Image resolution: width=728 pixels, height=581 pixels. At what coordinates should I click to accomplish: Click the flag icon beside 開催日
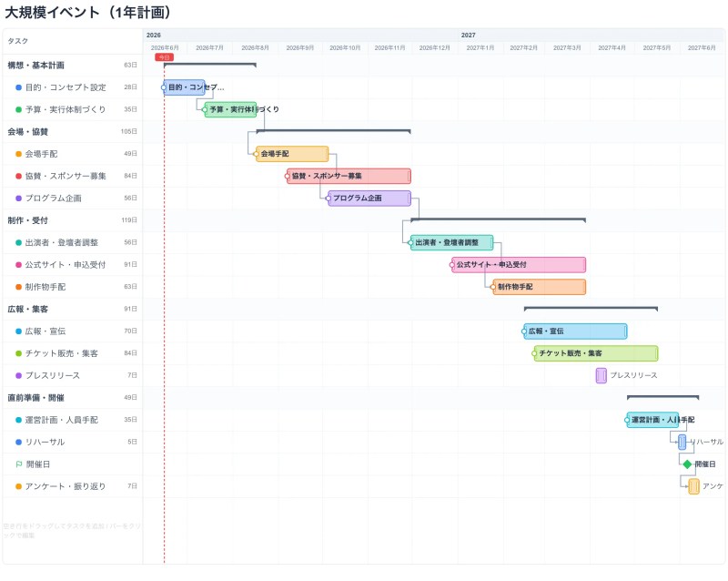[19, 464]
